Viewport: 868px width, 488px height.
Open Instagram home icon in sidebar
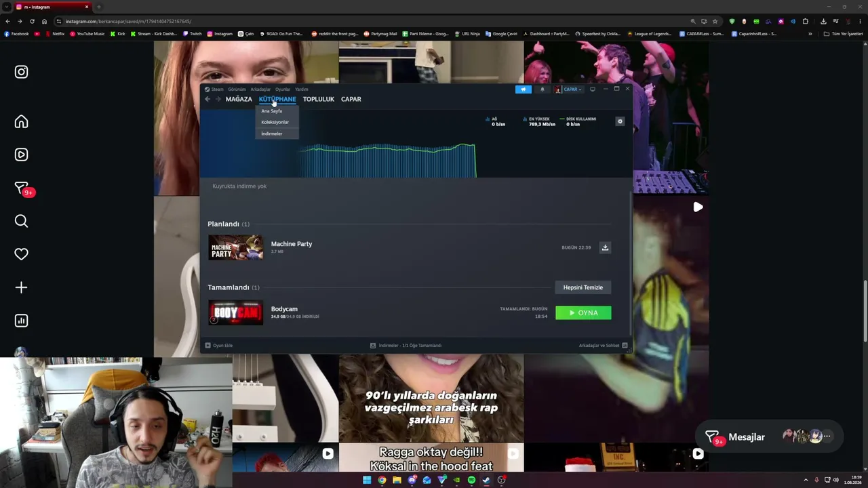pos(21,121)
